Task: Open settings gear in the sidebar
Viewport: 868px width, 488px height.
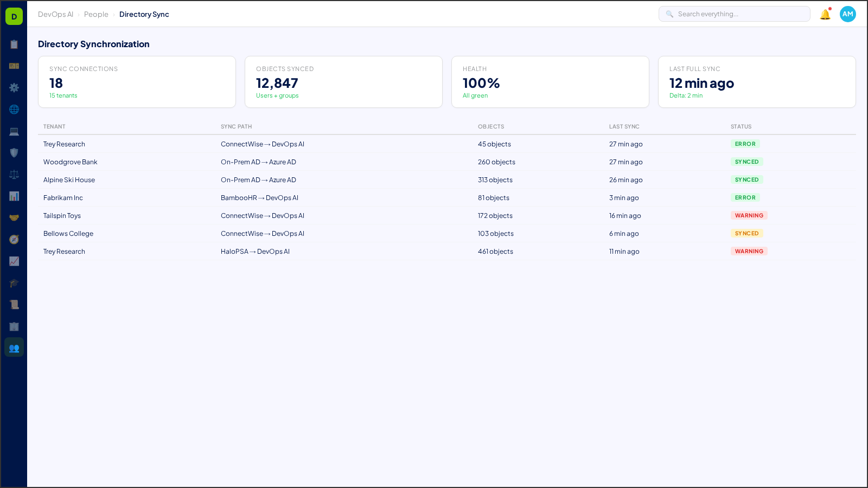Action: 14,87
